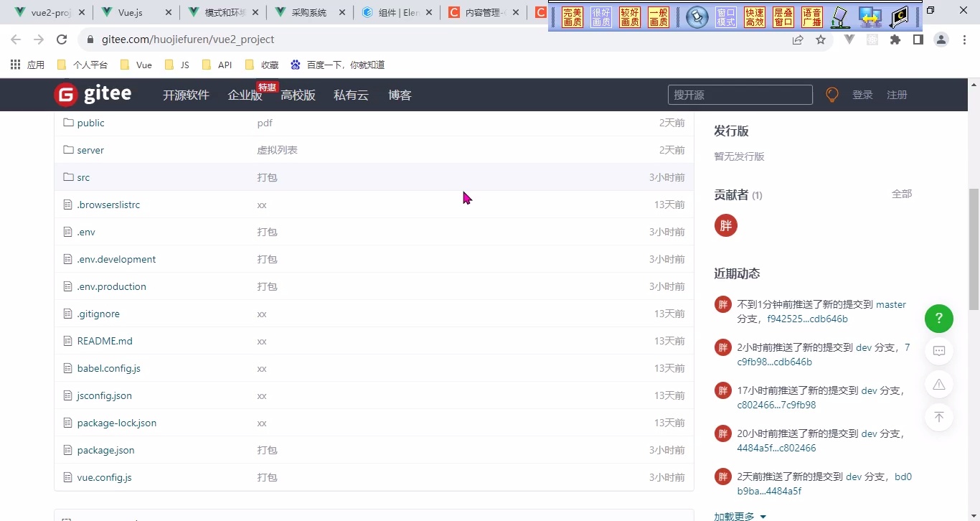Viewport: 980px width, 521px height.
Task: Toggle the bookmark star in address bar
Action: pos(821,41)
